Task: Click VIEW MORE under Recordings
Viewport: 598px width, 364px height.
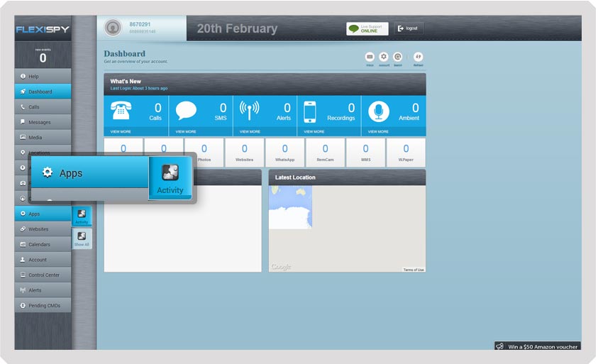Action: [314, 132]
